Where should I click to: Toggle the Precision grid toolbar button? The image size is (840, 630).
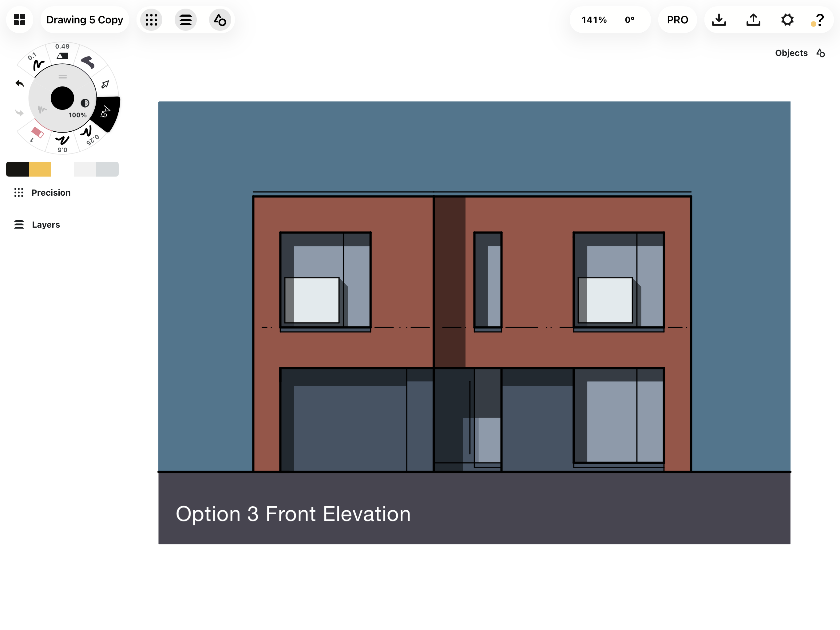(151, 20)
